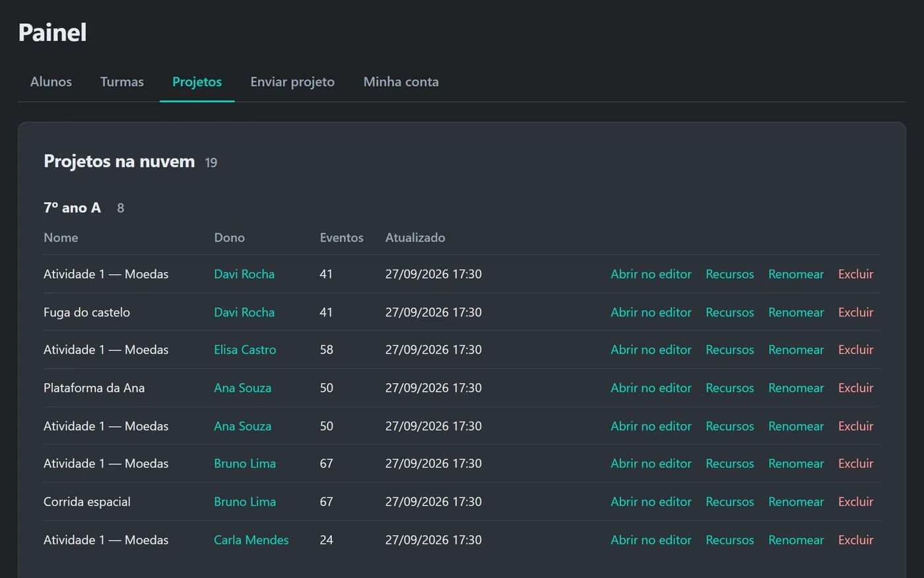This screenshot has width=924, height=578.
Task: Select the Projetos tab
Action: [x=197, y=82]
